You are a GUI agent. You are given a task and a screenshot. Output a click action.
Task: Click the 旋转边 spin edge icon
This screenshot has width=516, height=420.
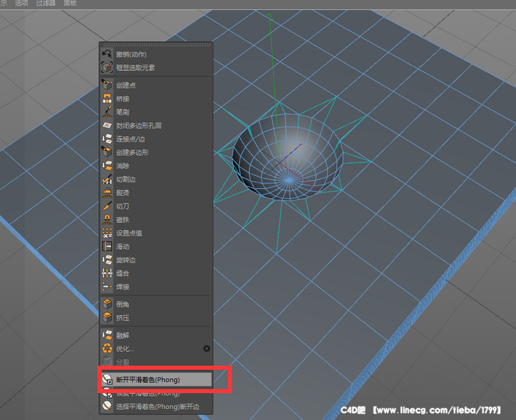(x=107, y=260)
